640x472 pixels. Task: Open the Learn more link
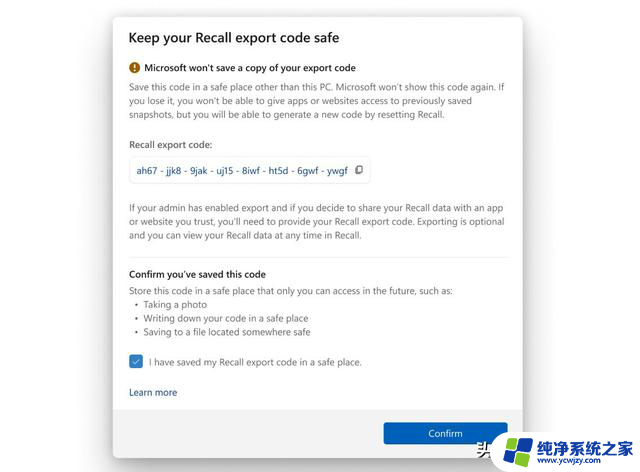(153, 392)
